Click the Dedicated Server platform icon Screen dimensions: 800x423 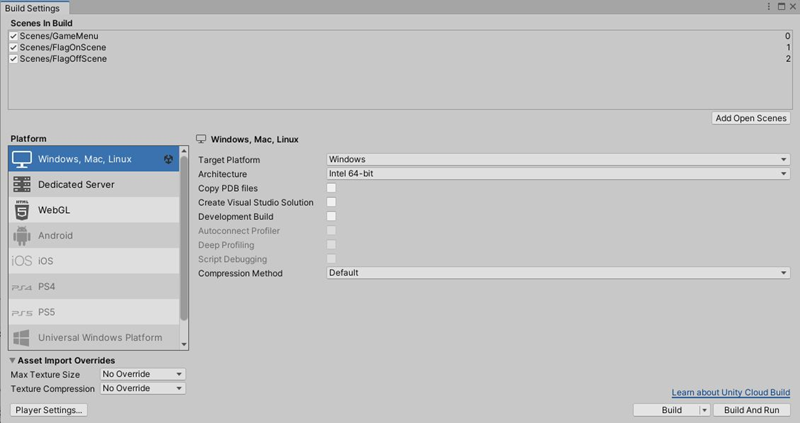(22, 184)
